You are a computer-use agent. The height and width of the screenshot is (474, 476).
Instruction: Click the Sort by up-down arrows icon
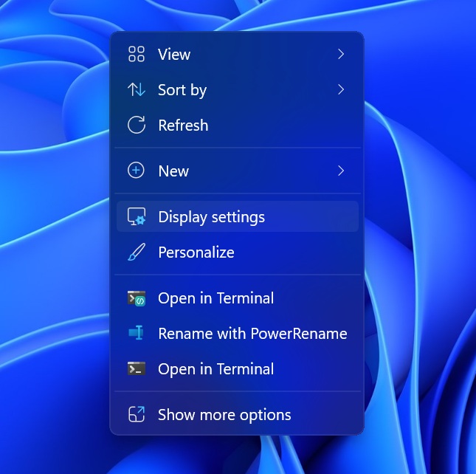pos(137,89)
